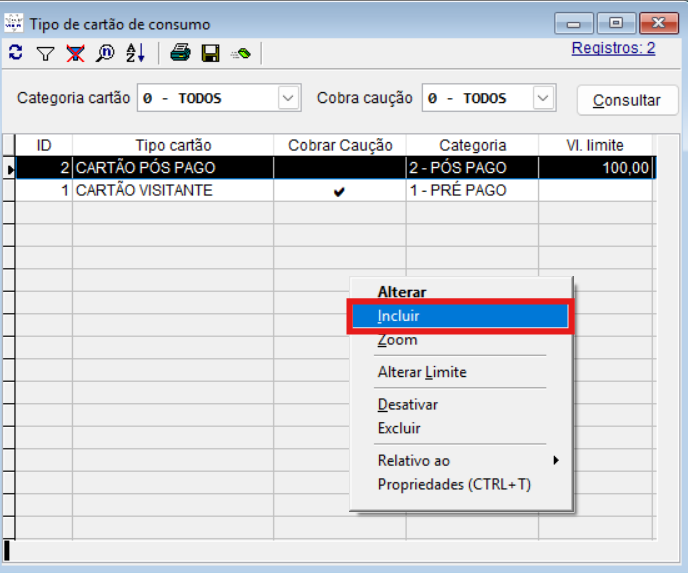The image size is (688, 573).
Task: Print the list using printer icon
Action: click(x=180, y=53)
